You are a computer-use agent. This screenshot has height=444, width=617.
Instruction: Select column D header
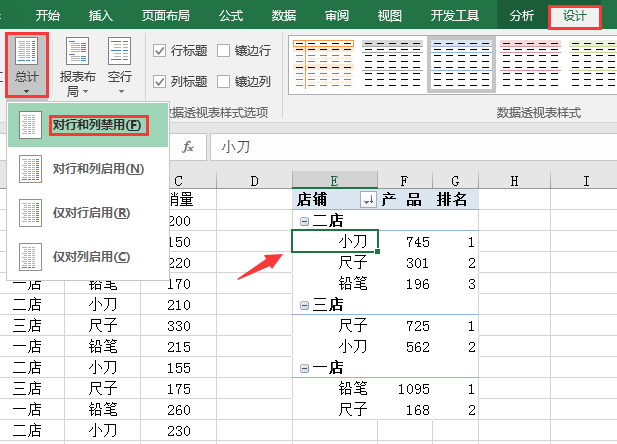coord(254,181)
